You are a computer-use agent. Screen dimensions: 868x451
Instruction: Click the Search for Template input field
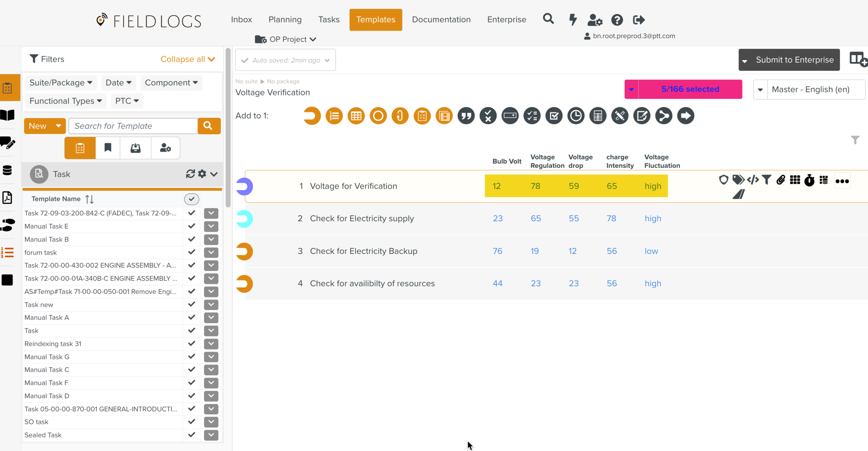point(133,126)
